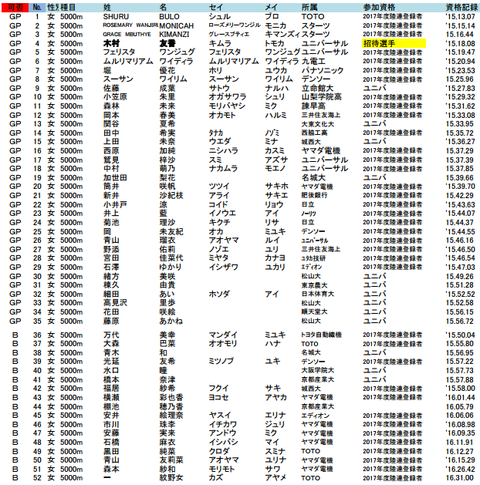Click the 所属 column header

pos(309,7)
